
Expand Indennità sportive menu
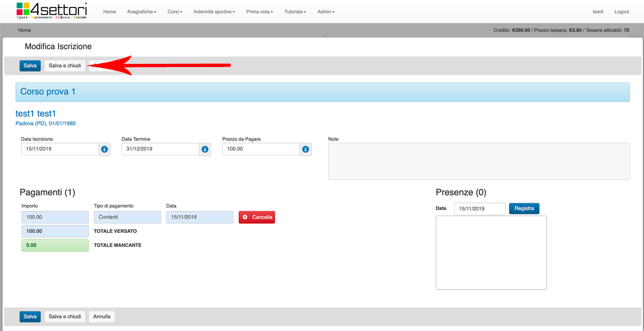coord(214,12)
